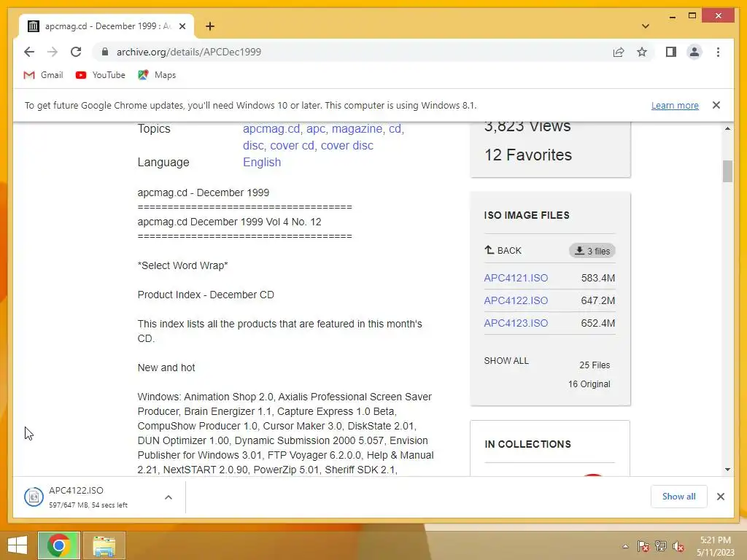
Task: Open the cover disc topic link
Action: pos(347,145)
